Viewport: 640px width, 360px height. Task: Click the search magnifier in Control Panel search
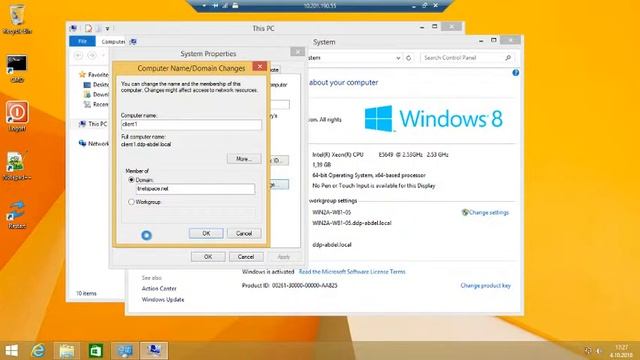(x=508, y=58)
